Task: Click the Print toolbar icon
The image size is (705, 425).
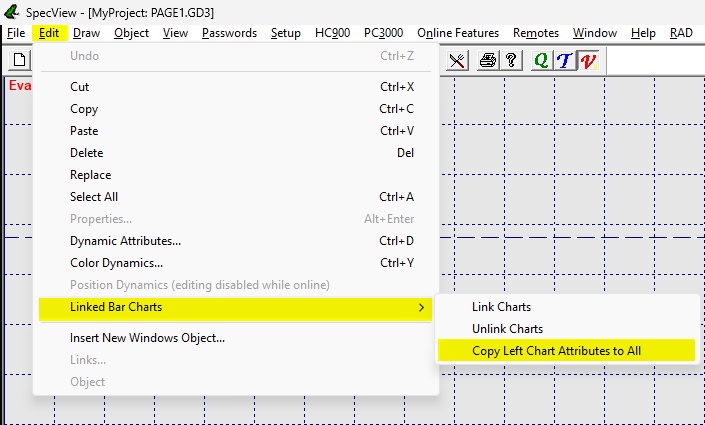Action: click(487, 60)
